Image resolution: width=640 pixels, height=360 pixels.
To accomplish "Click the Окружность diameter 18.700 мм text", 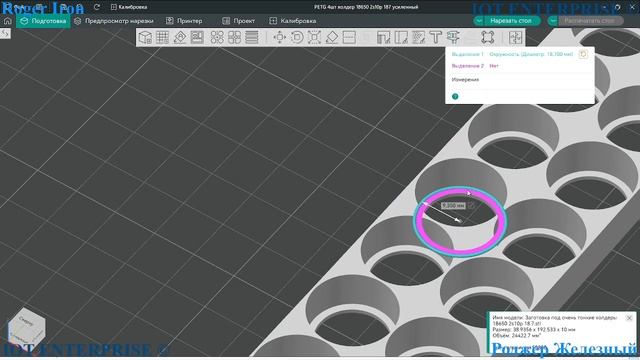I will point(531,54).
